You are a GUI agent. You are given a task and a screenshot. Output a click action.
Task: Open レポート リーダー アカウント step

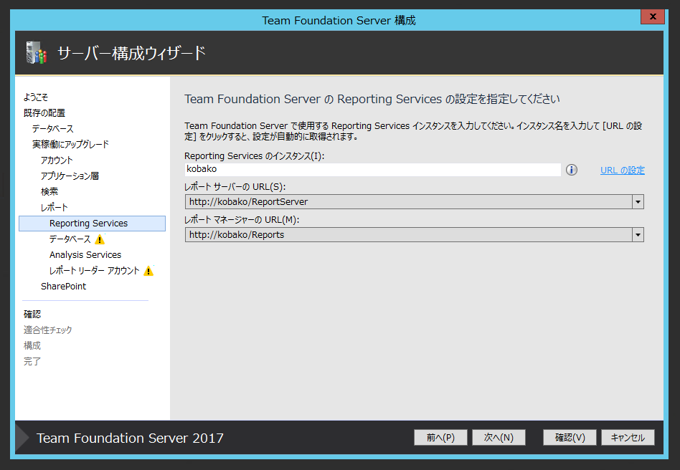(95, 271)
